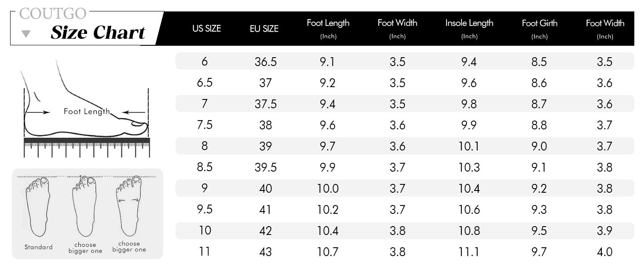Click the Size Chart title
This screenshot has height=264, width=644.
point(98,33)
